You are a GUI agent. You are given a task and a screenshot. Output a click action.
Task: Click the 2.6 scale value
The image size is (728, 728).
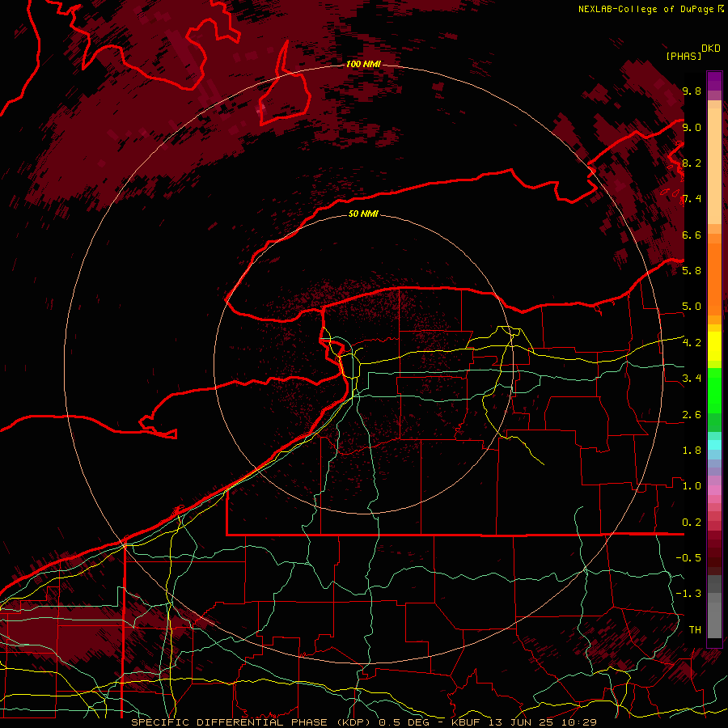point(692,415)
